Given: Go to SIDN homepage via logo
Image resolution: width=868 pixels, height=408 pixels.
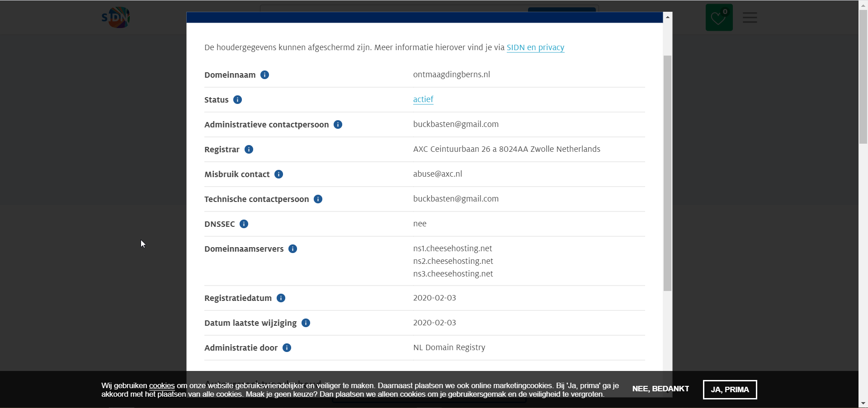Looking at the screenshot, I should [x=116, y=18].
